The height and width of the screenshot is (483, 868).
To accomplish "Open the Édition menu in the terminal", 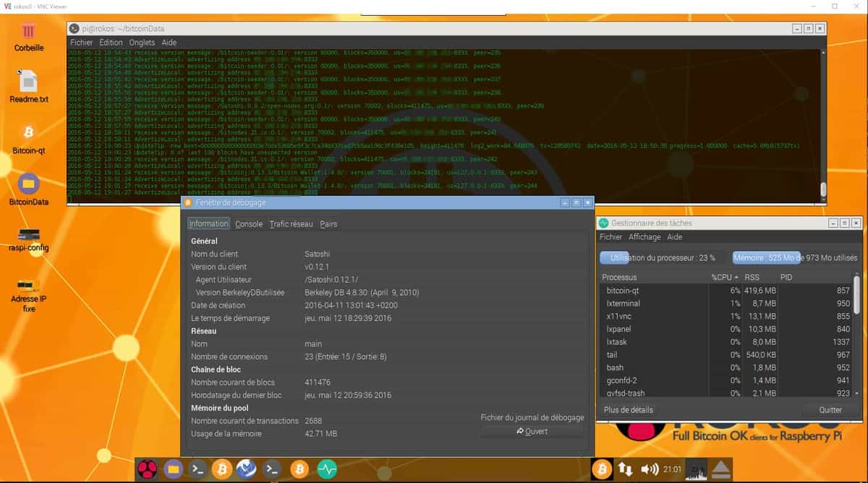I will (x=111, y=43).
